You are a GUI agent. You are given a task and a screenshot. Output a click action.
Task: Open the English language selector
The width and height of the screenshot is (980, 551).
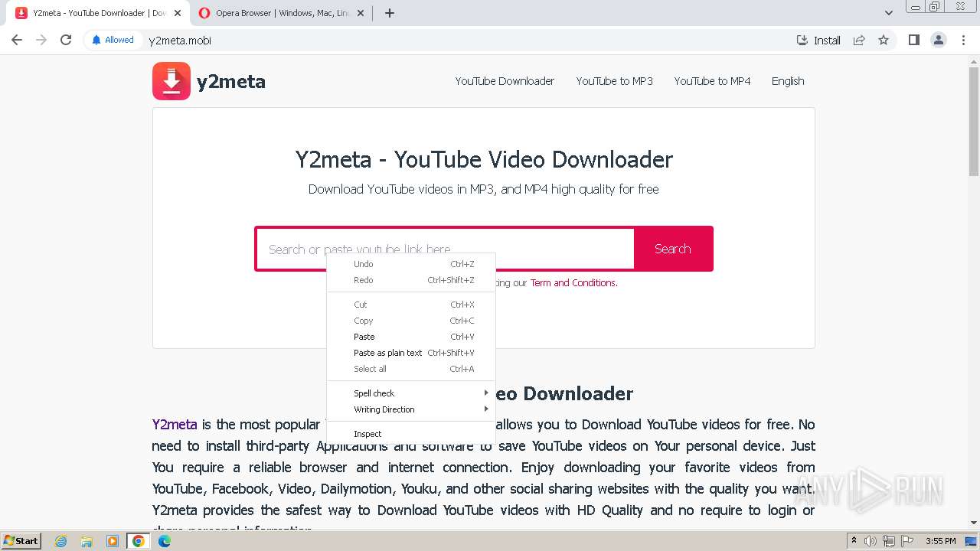pos(788,81)
